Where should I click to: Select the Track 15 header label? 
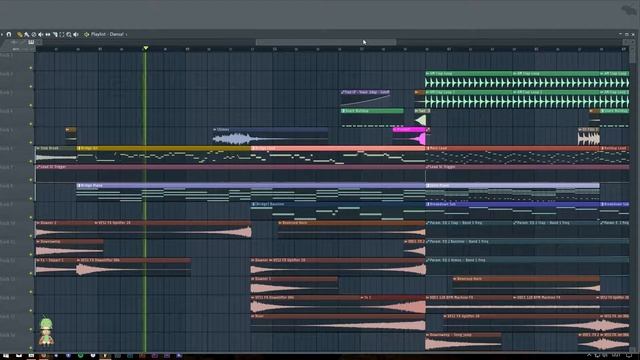point(7,316)
